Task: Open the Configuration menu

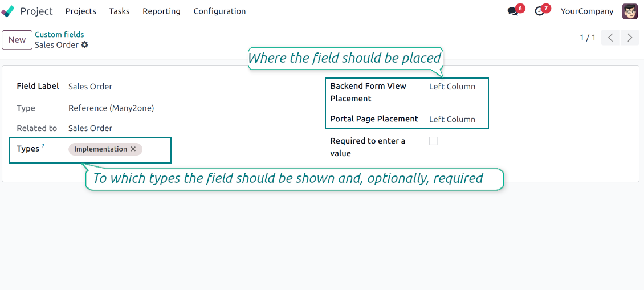Action: tap(219, 11)
